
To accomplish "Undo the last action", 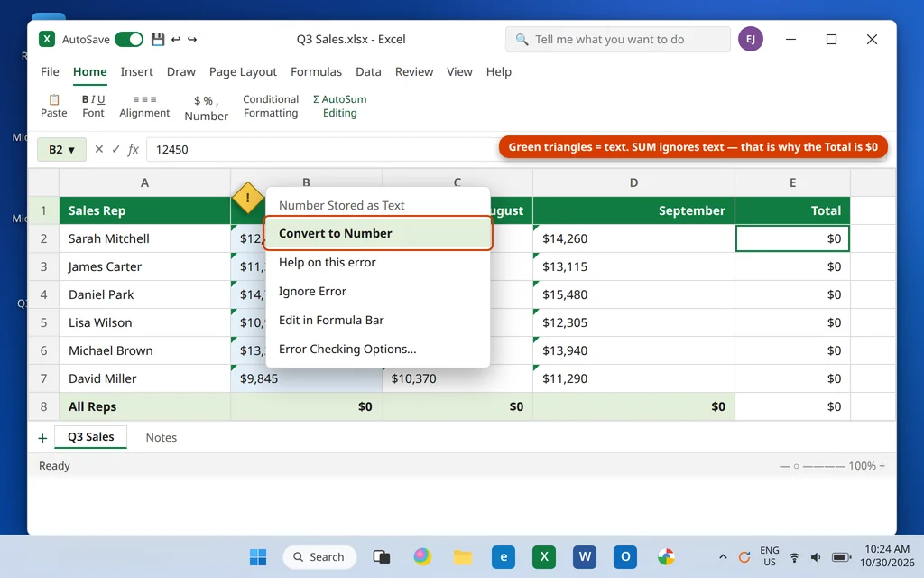I will (176, 39).
